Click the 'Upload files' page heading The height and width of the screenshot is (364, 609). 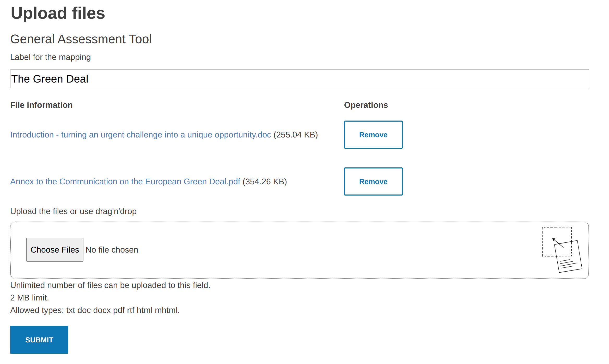(58, 13)
